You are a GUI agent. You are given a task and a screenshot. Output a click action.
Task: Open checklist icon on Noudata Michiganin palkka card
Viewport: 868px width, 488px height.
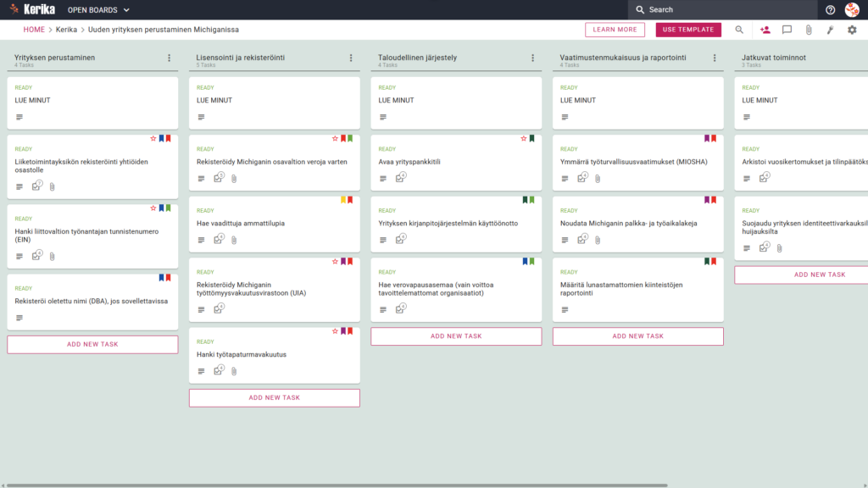(582, 239)
